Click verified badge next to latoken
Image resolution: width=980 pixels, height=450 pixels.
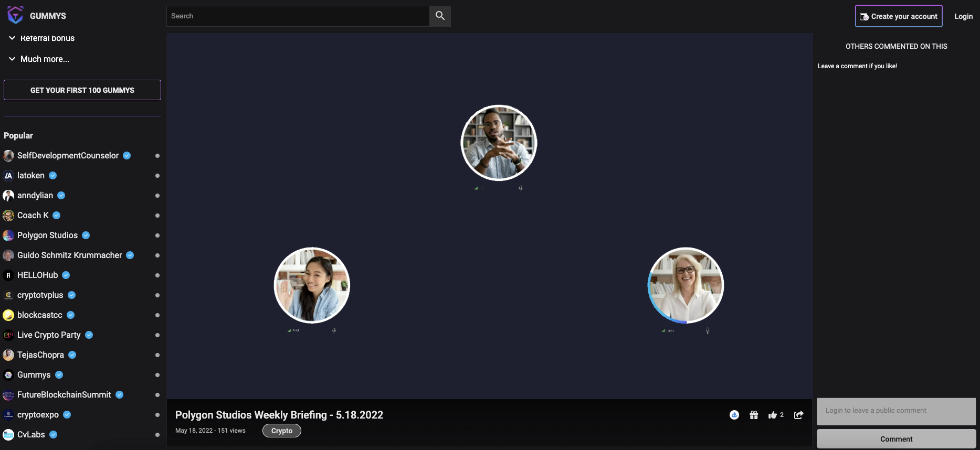coord(52,175)
